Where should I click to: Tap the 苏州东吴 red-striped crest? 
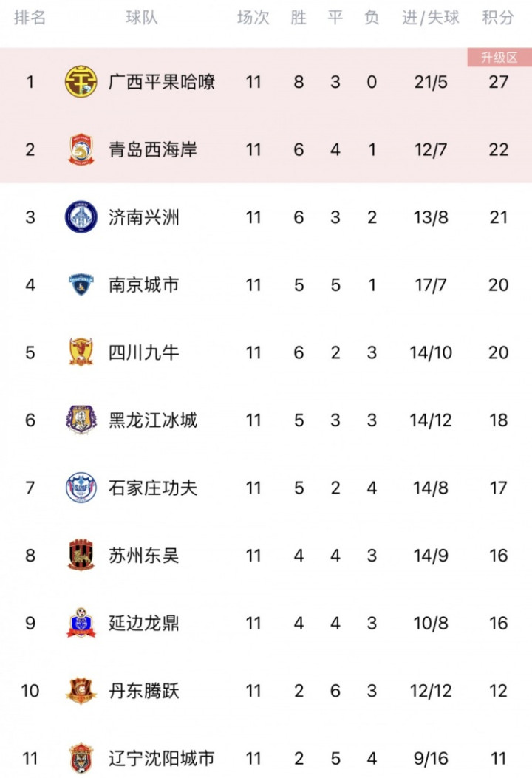(81, 555)
